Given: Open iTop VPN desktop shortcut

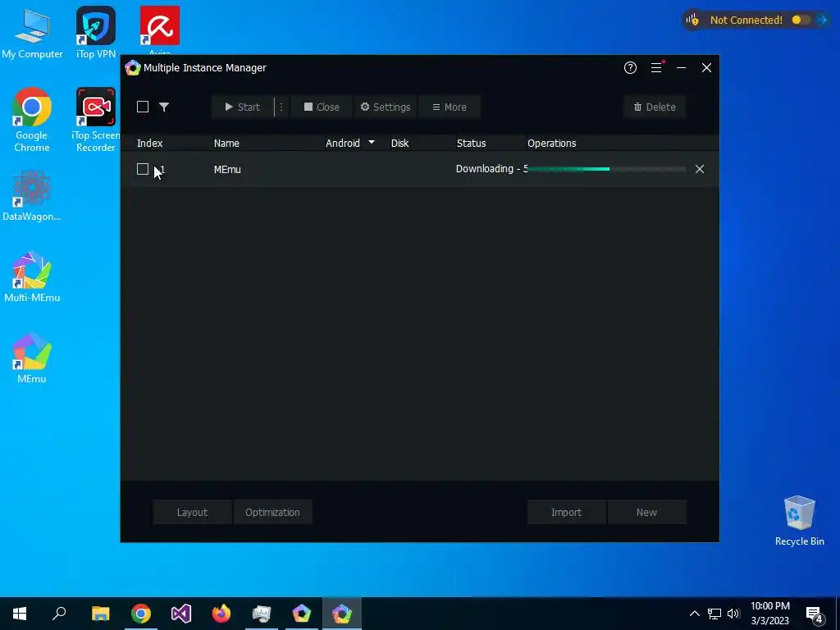Looking at the screenshot, I should [x=96, y=32].
